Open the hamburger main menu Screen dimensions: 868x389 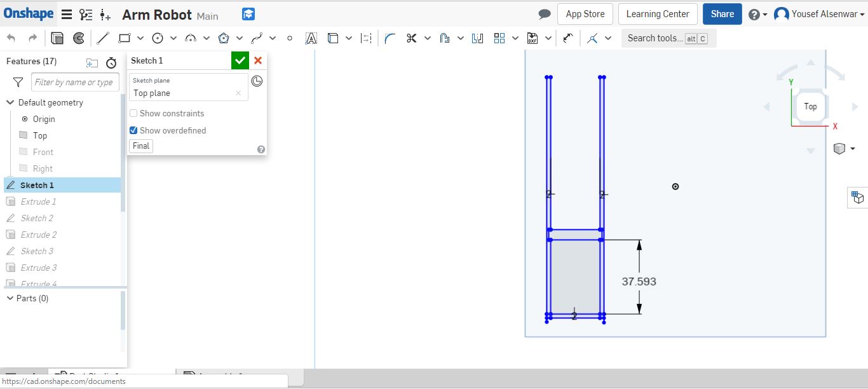point(67,15)
